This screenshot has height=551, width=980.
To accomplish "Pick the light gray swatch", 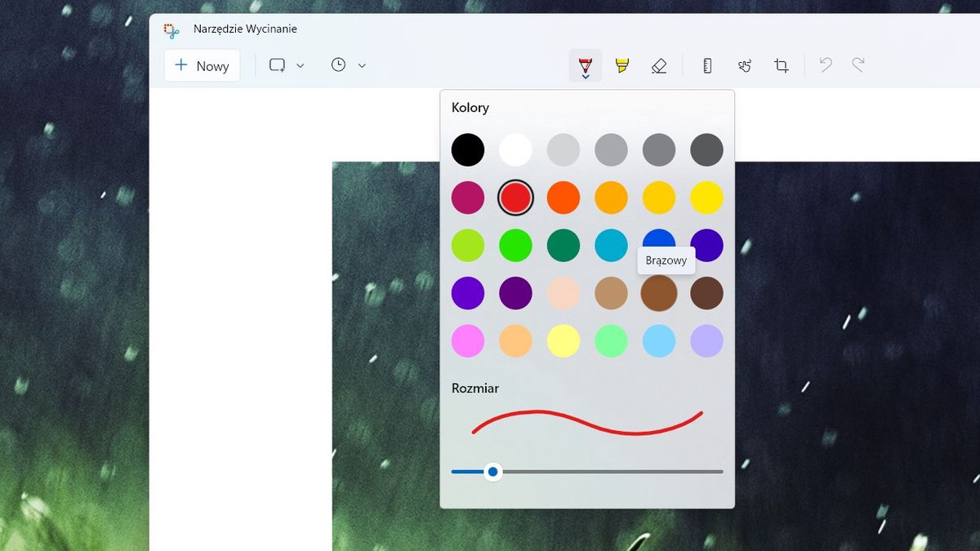I will click(x=563, y=150).
